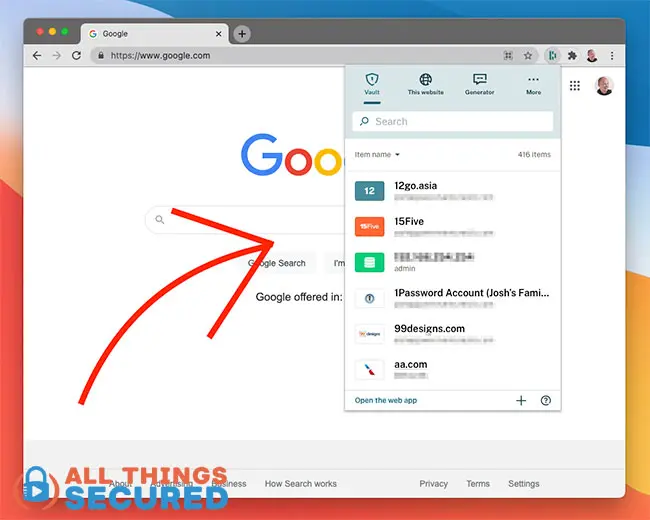
Task: Click Open the web app link
Action: pyautogui.click(x=386, y=400)
